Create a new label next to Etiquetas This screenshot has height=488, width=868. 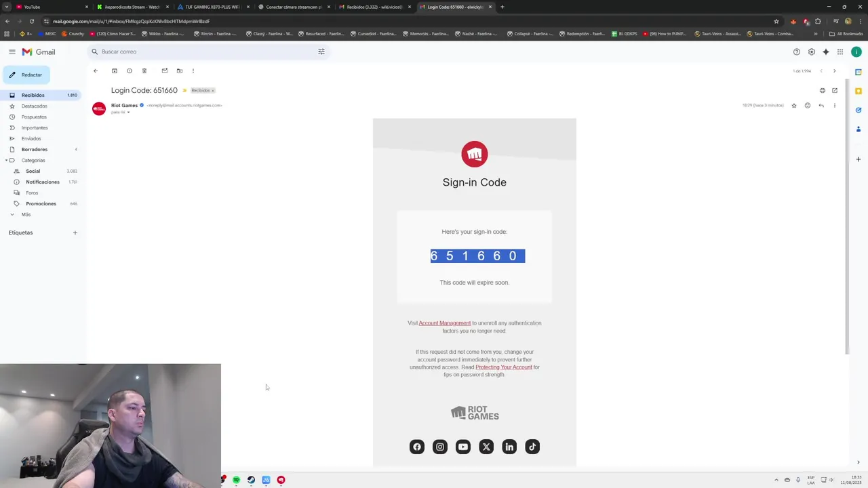pos(75,232)
